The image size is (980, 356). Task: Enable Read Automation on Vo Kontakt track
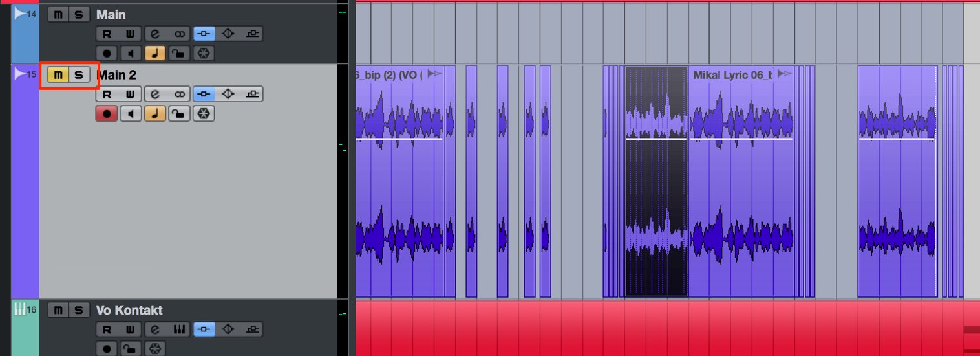(x=107, y=329)
